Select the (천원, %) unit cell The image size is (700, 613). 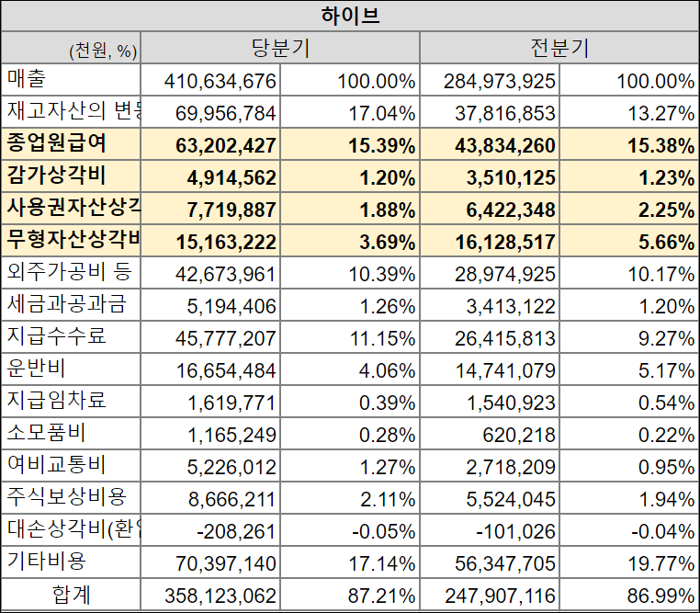[71, 47]
